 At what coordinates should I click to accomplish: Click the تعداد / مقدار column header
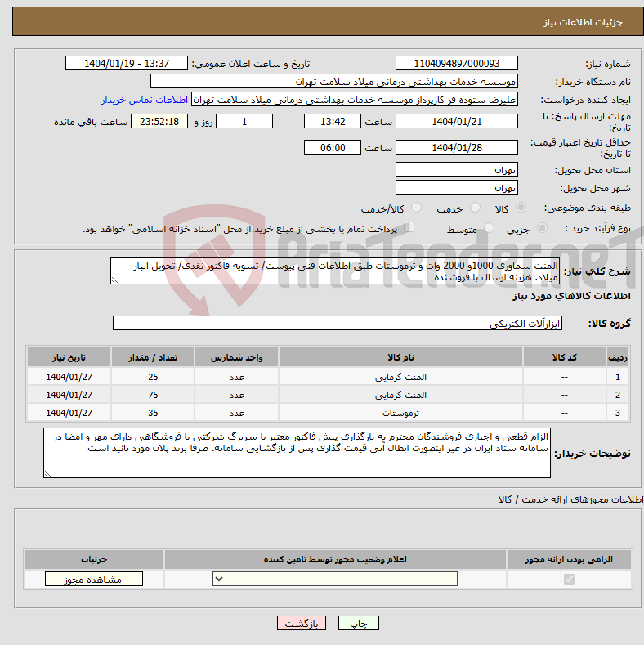pyautogui.click(x=153, y=357)
